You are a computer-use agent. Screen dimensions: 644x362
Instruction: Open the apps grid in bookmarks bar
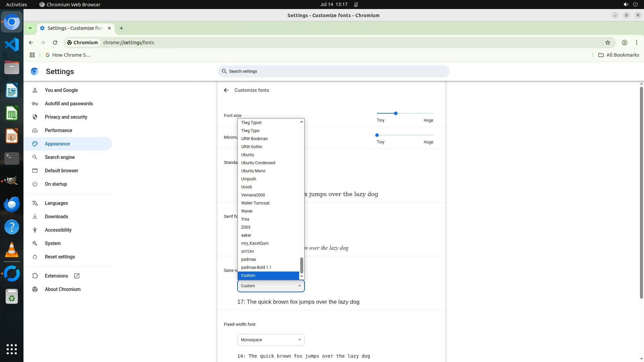coord(32,55)
